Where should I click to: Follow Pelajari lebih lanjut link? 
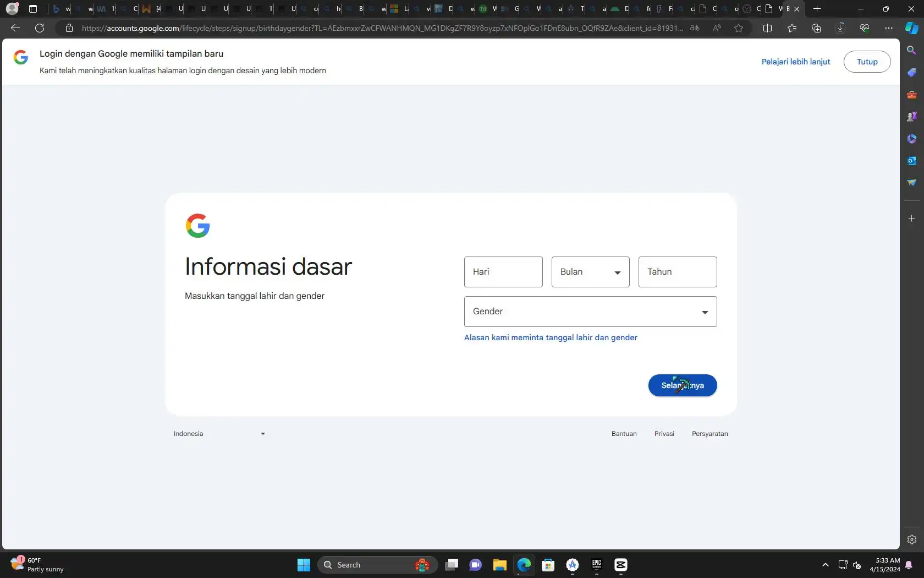point(796,62)
